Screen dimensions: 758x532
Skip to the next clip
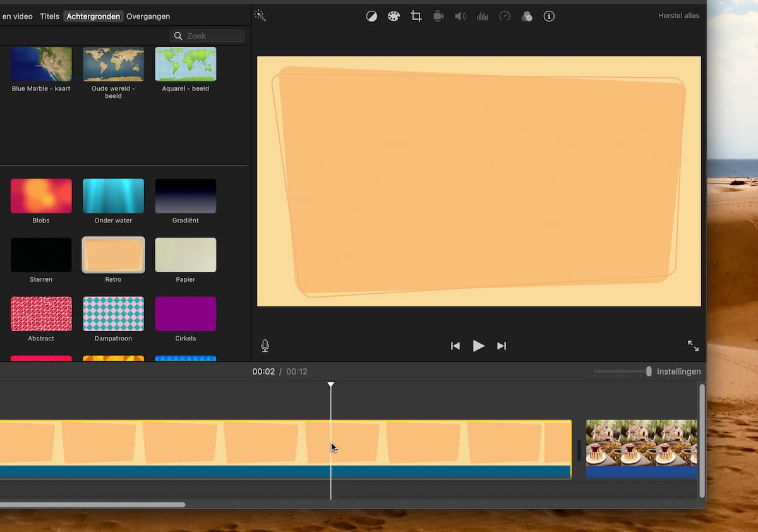(502, 346)
